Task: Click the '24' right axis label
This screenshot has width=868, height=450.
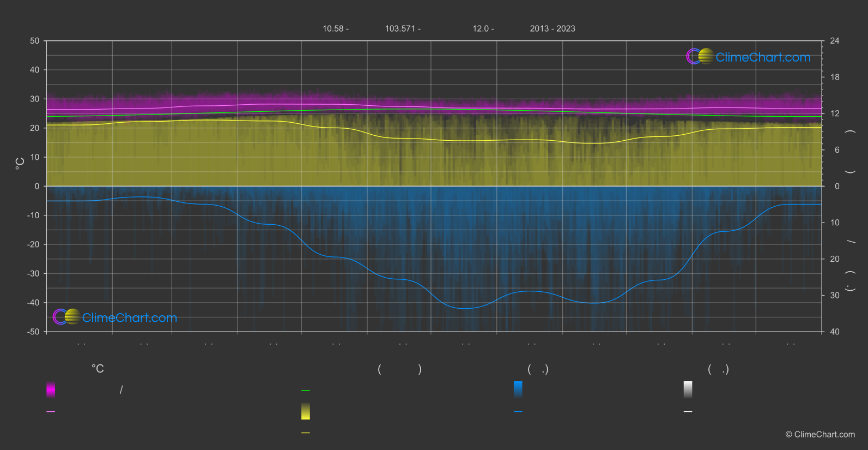Action: [835, 41]
